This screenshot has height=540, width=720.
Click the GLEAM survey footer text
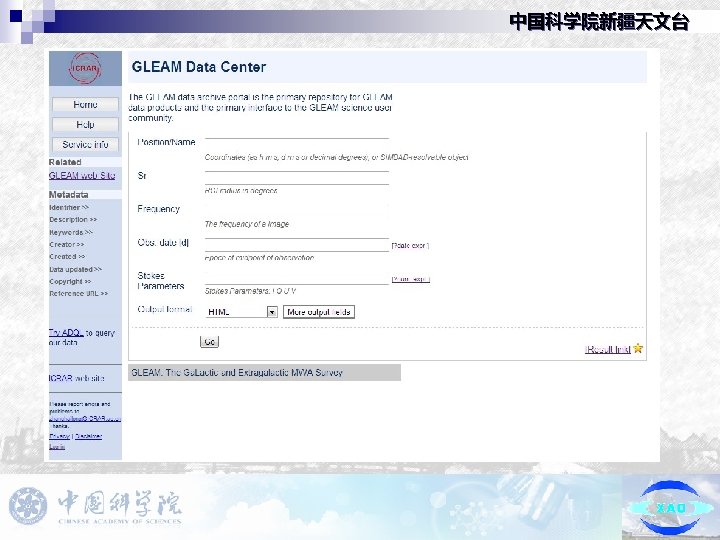pos(237,372)
